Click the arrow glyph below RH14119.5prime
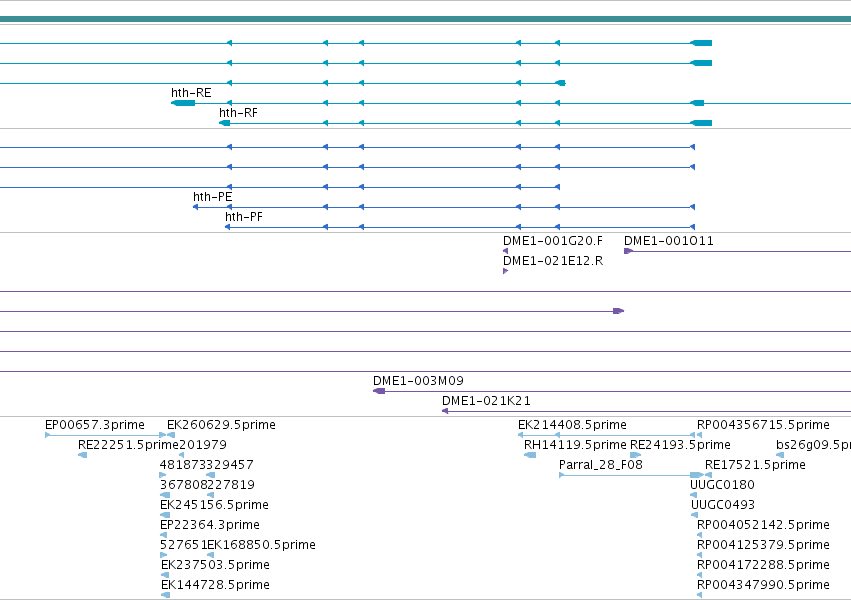 (x=530, y=455)
